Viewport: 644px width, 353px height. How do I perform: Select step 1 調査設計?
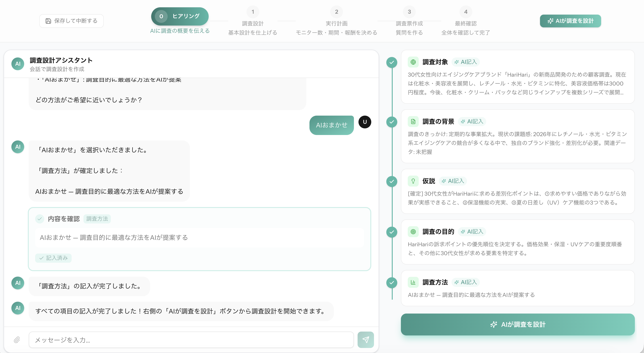(x=253, y=21)
